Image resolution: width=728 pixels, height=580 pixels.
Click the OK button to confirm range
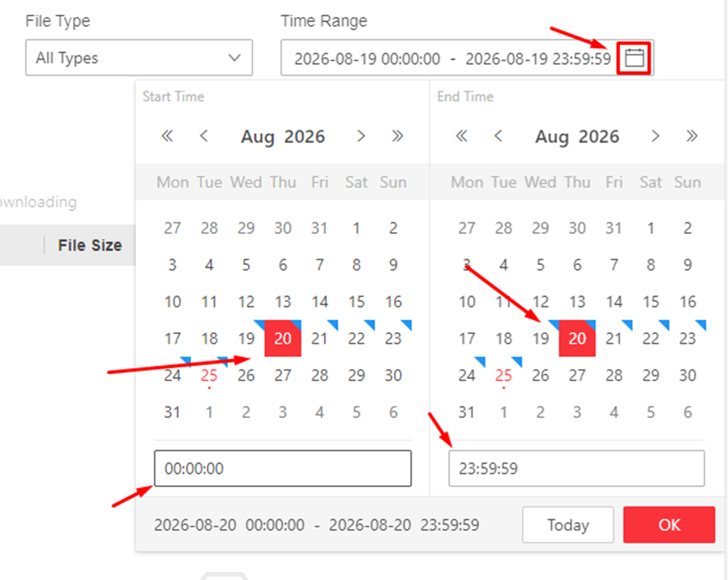click(669, 525)
